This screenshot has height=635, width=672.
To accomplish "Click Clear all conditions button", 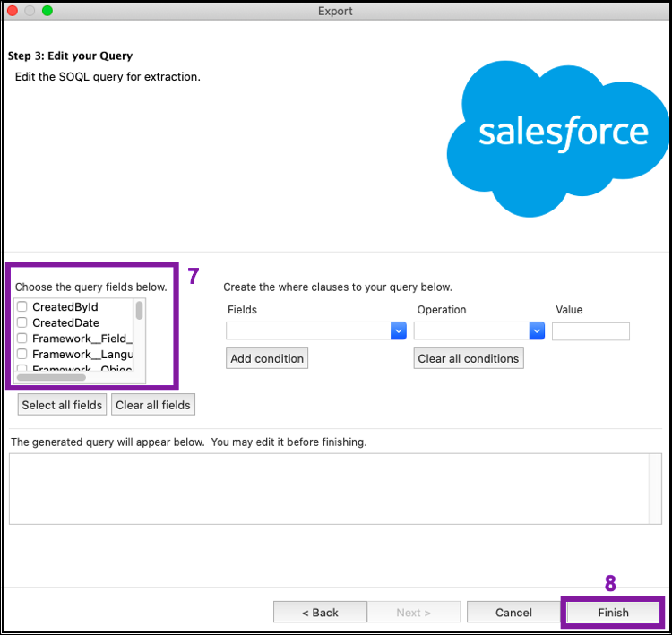I will [x=469, y=358].
